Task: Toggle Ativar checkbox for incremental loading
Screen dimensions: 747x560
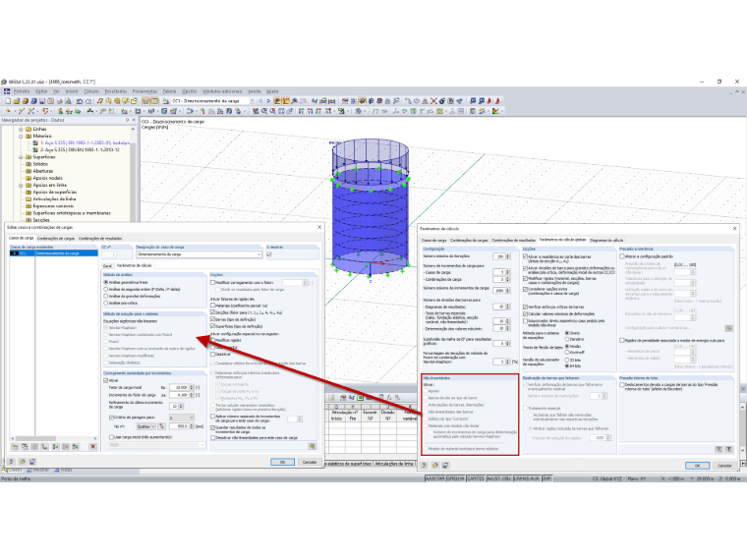Action: 106,380
